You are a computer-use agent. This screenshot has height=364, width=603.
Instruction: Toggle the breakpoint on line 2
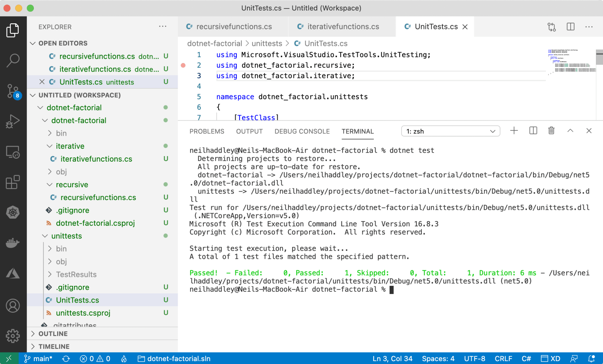[183, 65]
